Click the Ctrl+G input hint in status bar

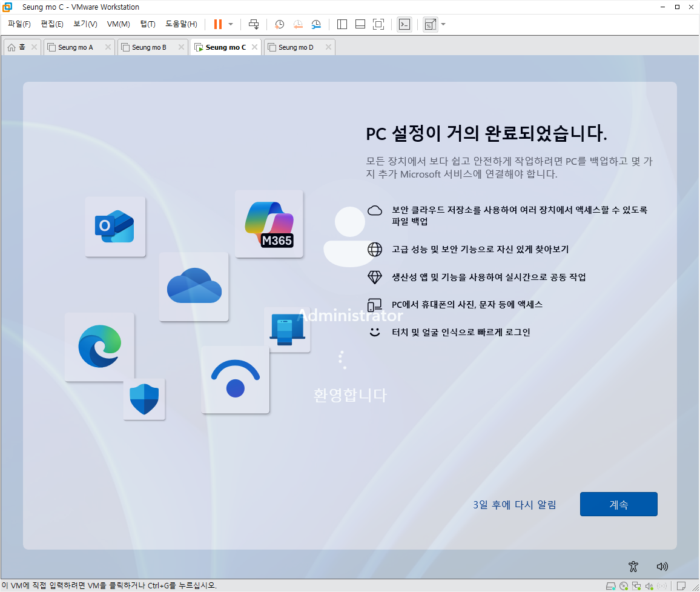[x=109, y=585]
